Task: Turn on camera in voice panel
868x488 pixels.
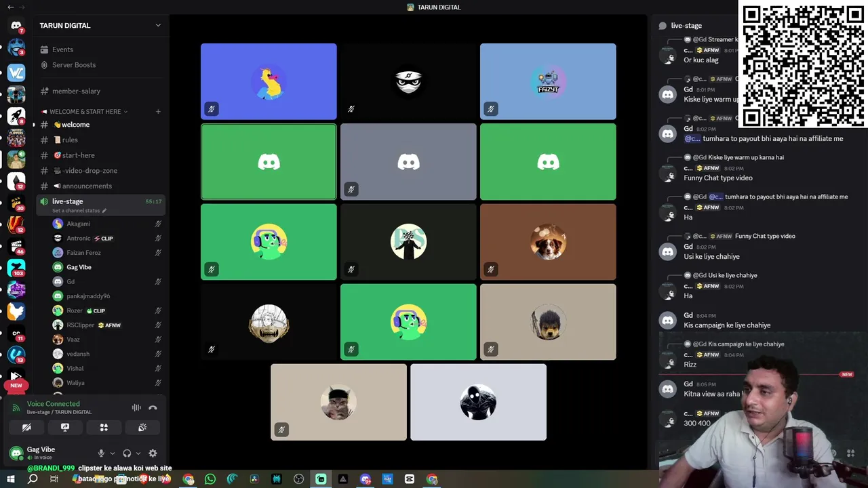Action: pyautogui.click(x=26, y=428)
